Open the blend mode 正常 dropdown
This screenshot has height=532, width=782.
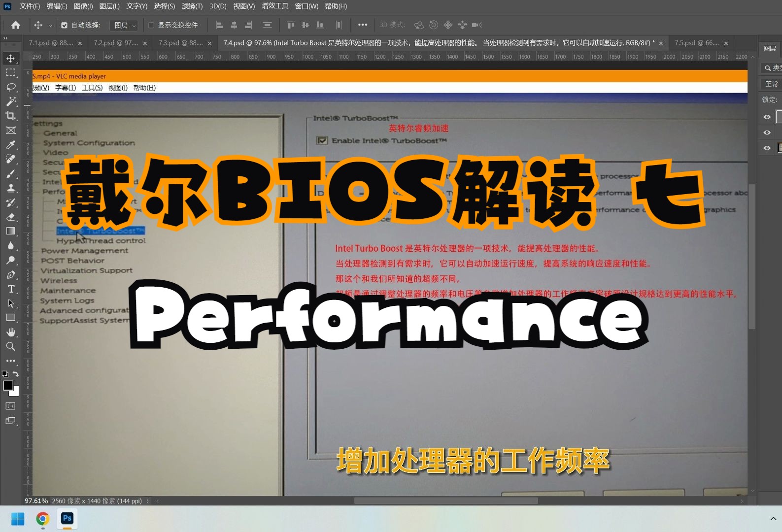[x=772, y=84]
